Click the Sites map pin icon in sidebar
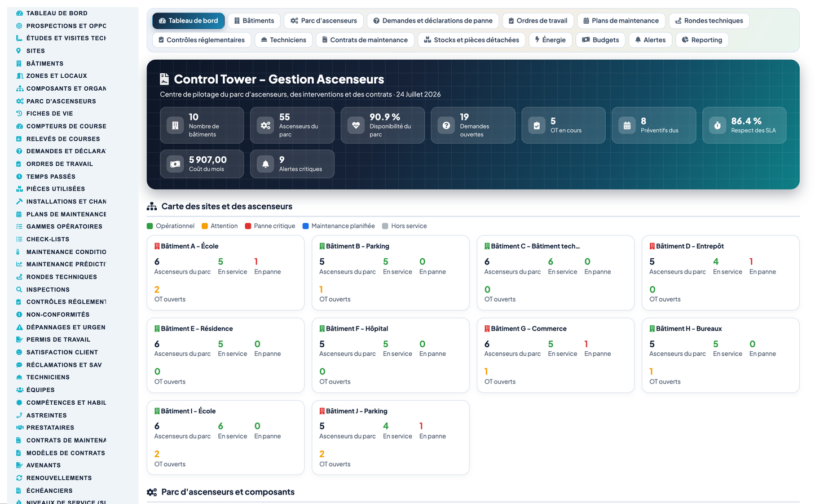This screenshot has width=815, height=504. click(x=19, y=51)
